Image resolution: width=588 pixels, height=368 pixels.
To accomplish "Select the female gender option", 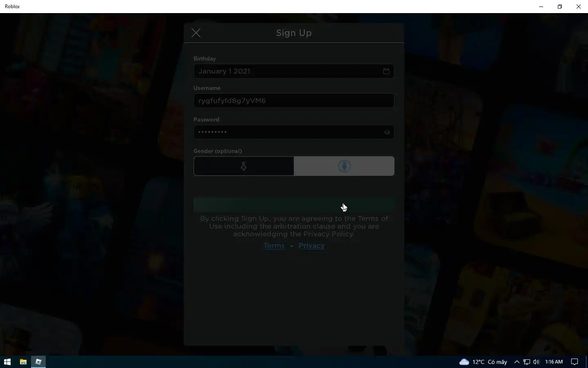I will 244,166.
